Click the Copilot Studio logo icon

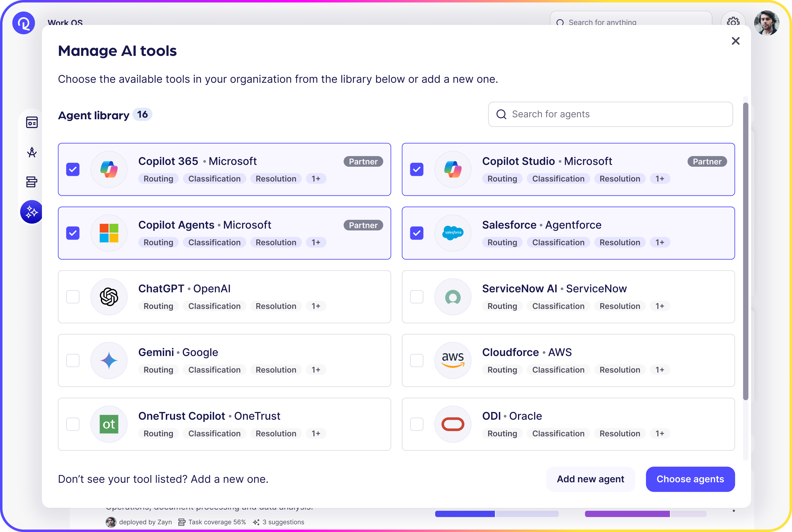(453, 169)
